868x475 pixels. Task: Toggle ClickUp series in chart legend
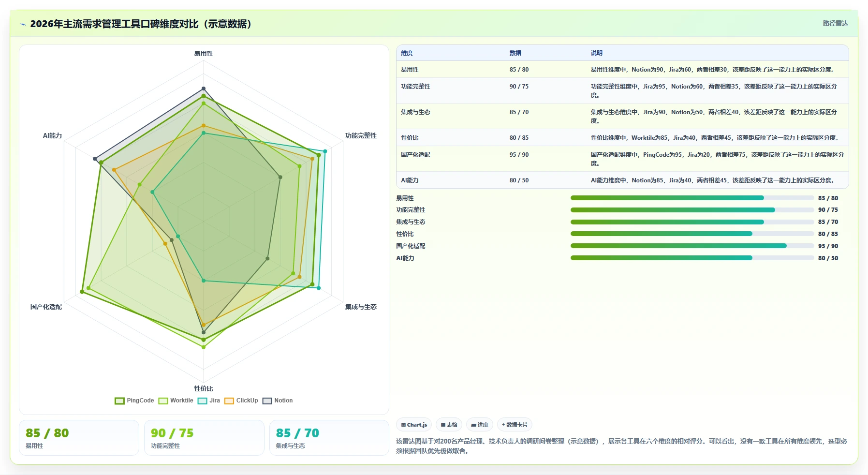point(241,401)
